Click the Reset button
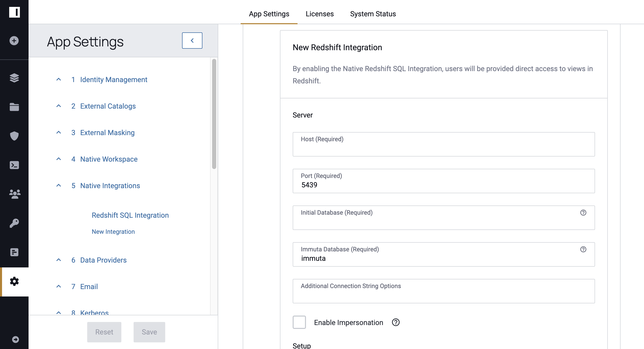The image size is (644, 349). (x=104, y=332)
